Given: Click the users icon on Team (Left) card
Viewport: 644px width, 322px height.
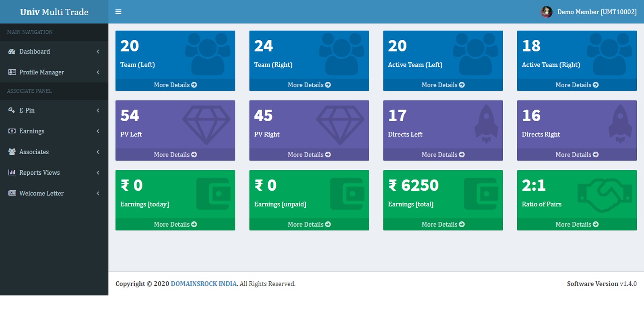Looking at the screenshot, I should [x=208, y=54].
